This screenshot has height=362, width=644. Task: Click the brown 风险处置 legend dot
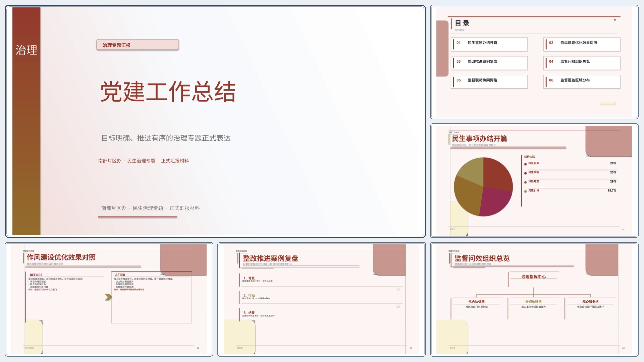(x=525, y=182)
